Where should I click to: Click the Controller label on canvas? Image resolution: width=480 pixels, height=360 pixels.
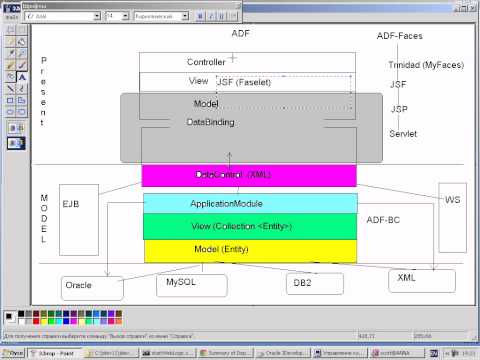(206, 62)
